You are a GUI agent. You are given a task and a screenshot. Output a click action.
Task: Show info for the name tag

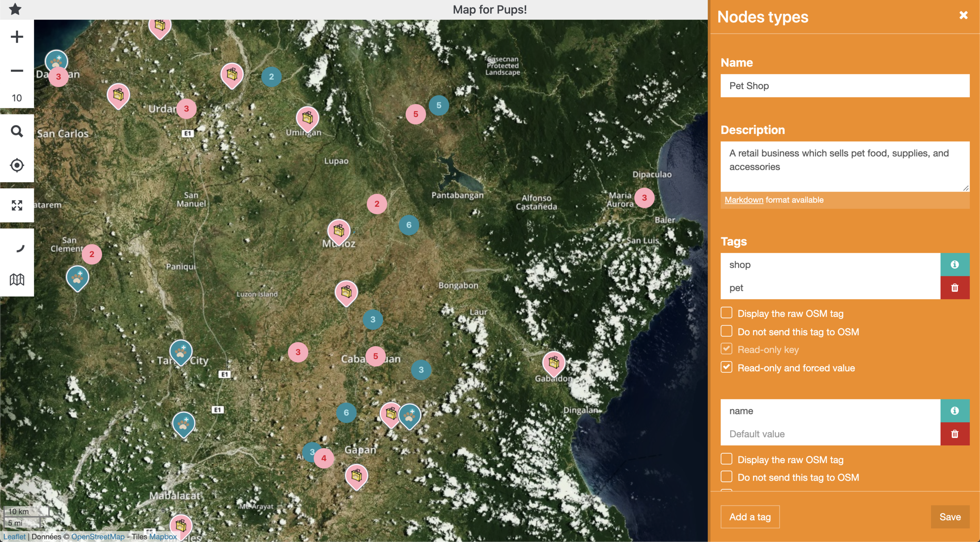955,411
